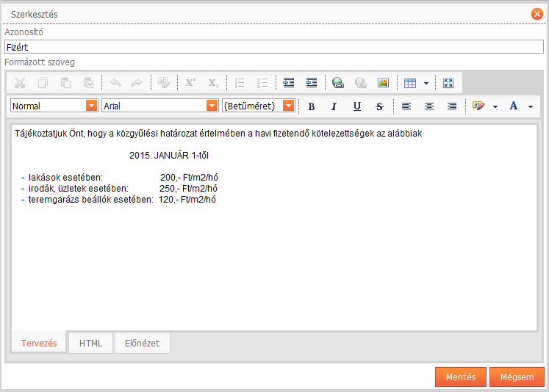Click the Remove hyperlink icon
549x392 pixels.
(361, 83)
